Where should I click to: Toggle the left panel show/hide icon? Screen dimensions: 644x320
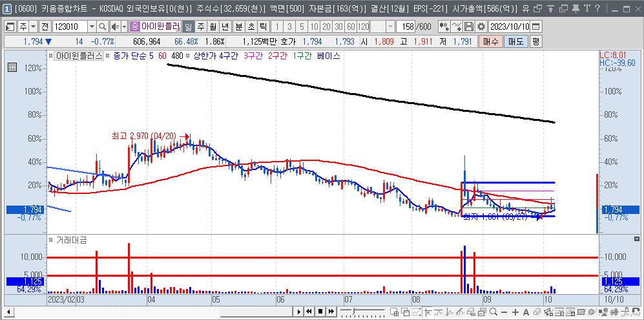click(11, 27)
